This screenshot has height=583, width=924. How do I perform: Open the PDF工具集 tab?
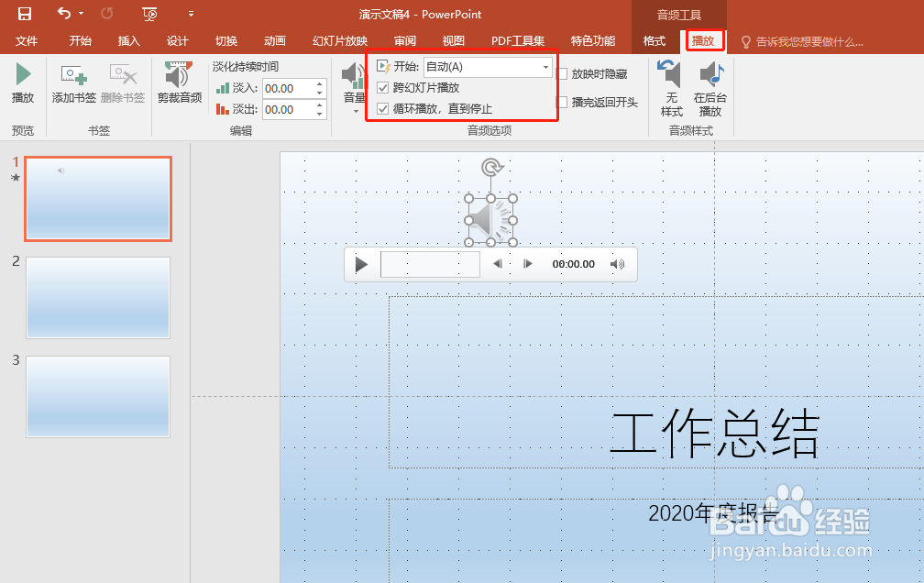518,40
